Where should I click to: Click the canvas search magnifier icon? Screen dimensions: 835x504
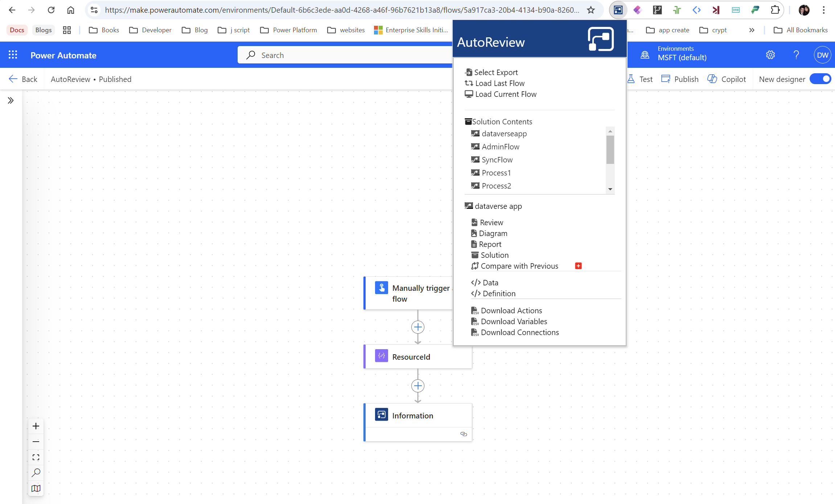[36, 473]
